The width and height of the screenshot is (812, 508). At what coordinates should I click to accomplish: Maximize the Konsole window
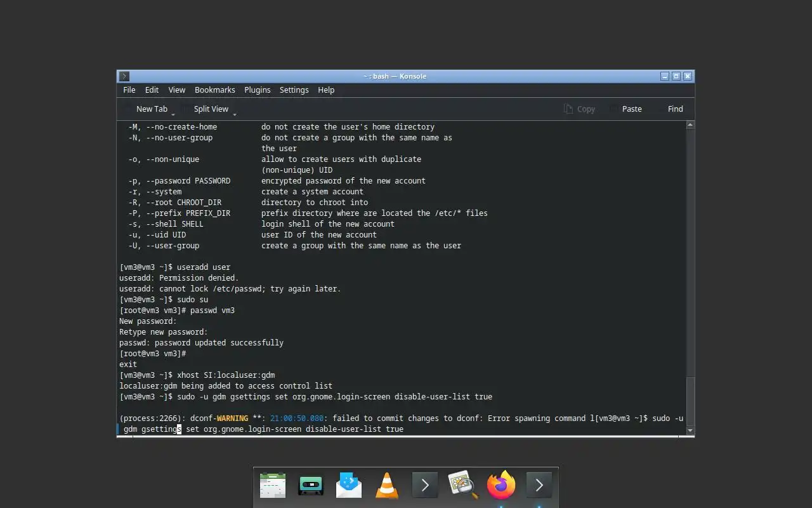point(676,76)
